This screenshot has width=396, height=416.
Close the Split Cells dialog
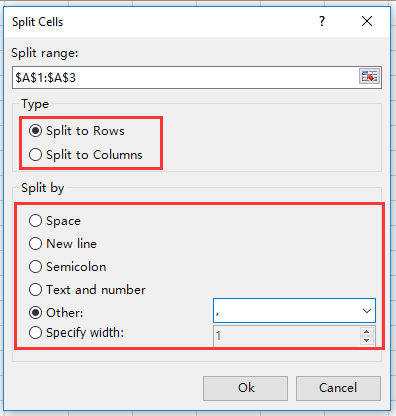pos(367,21)
